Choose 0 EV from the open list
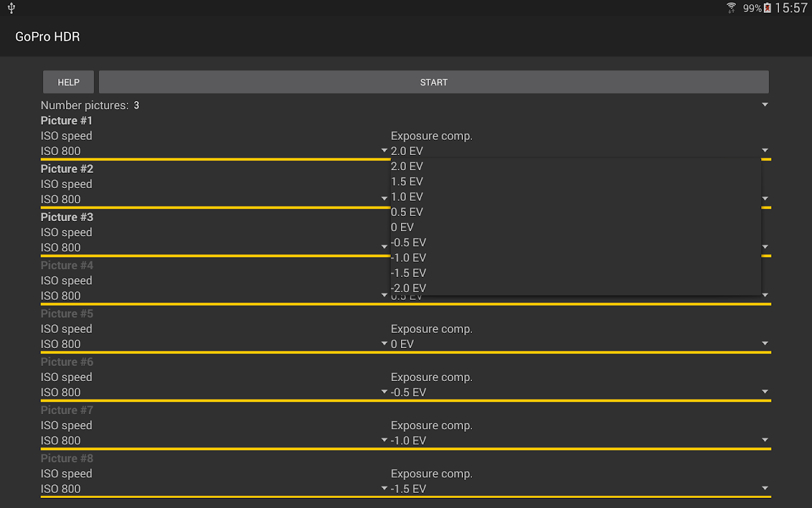This screenshot has width=812, height=508. click(x=576, y=227)
